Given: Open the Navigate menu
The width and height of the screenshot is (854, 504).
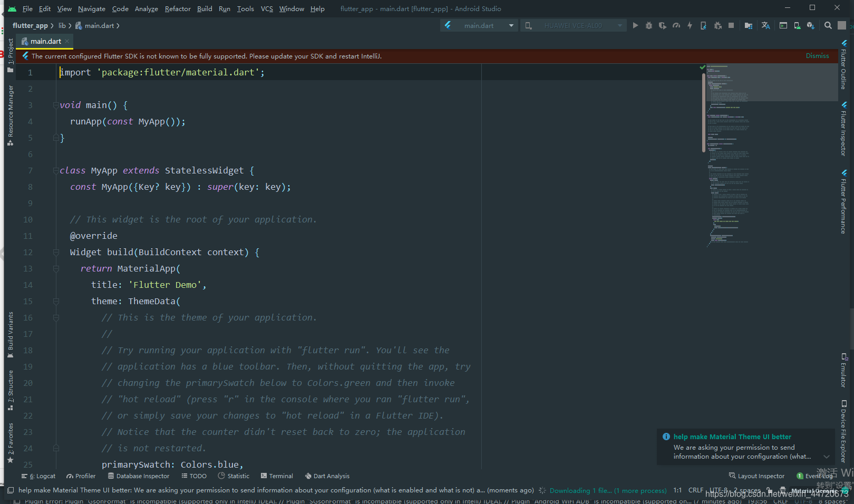Looking at the screenshot, I should 92,8.
